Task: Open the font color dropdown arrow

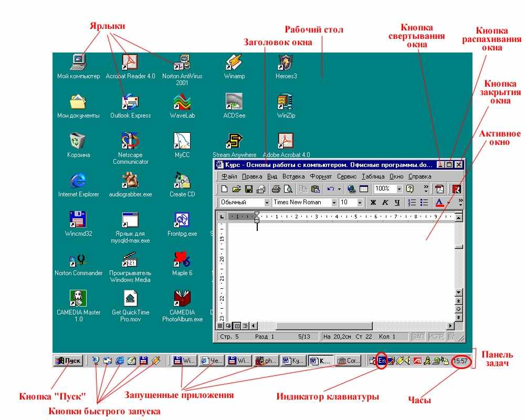Action: coord(448,203)
